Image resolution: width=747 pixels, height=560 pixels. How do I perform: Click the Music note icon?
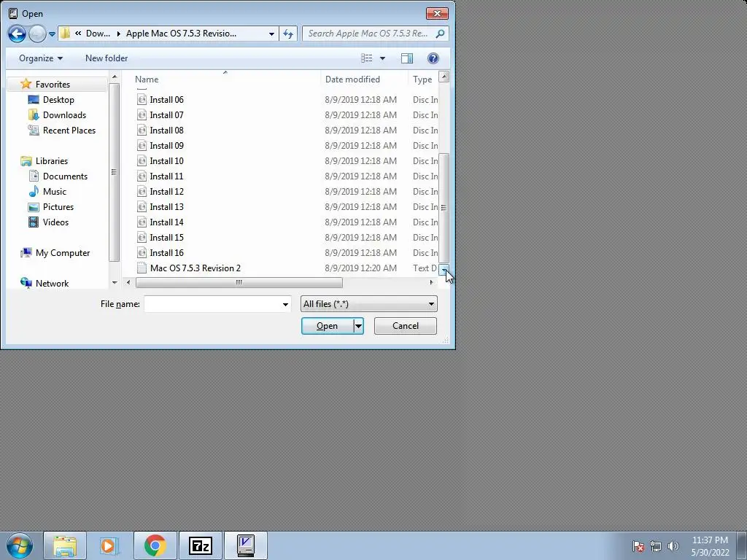point(34,192)
